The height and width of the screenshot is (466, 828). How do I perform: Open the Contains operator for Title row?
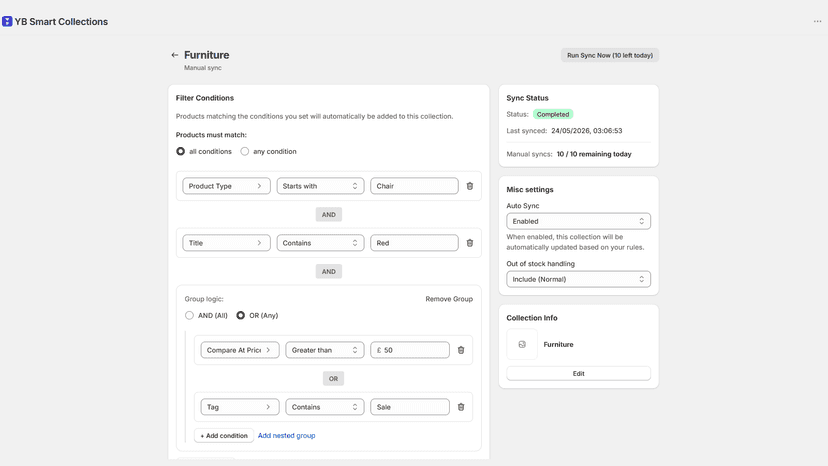pyautogui.click(x=320, y=243)
